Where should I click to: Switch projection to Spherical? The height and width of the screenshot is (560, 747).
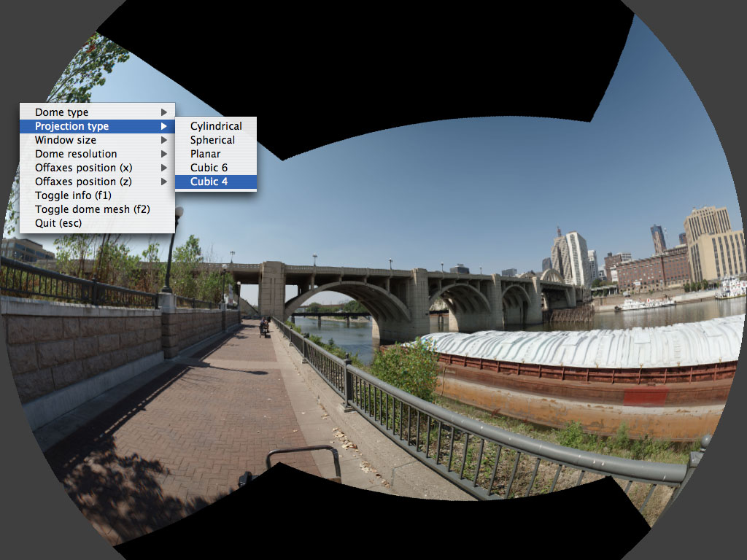coord(216,140)
